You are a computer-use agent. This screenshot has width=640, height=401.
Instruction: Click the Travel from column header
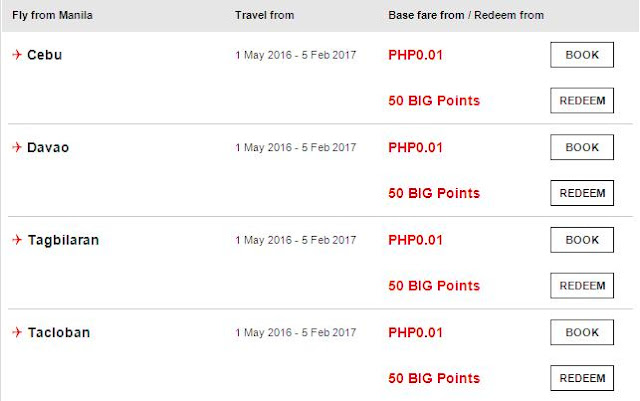point(264,16)
